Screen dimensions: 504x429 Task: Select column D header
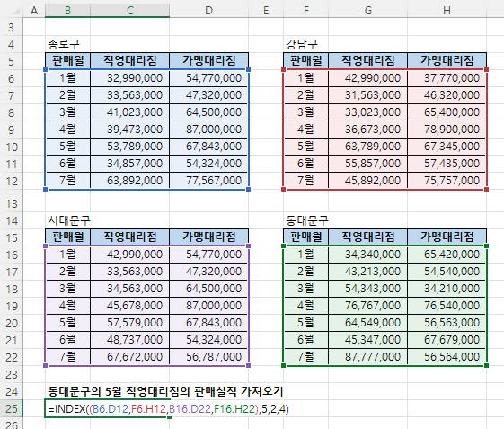click(209, 11)
